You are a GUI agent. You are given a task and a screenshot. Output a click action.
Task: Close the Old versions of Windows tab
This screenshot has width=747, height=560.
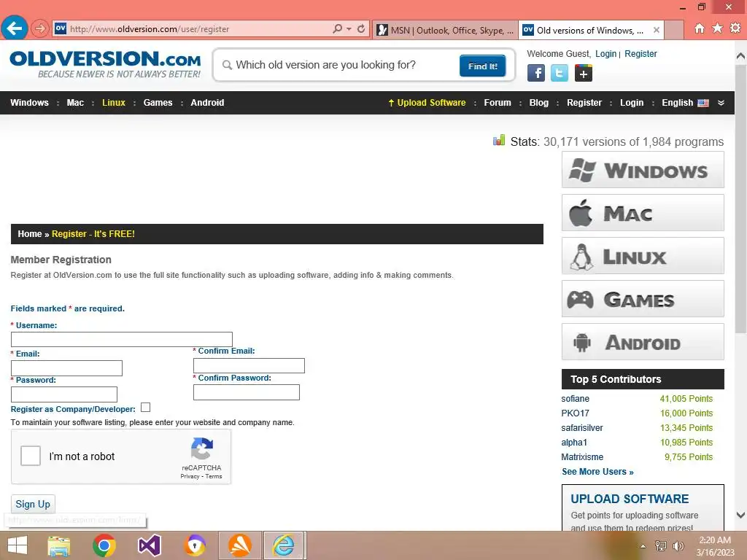(657, 30)
